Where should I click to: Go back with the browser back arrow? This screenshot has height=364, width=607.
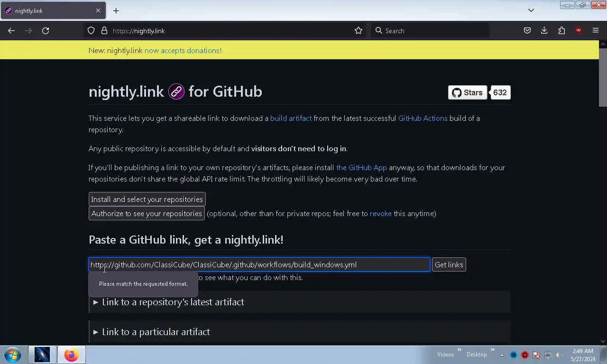[x=11, y=31]
